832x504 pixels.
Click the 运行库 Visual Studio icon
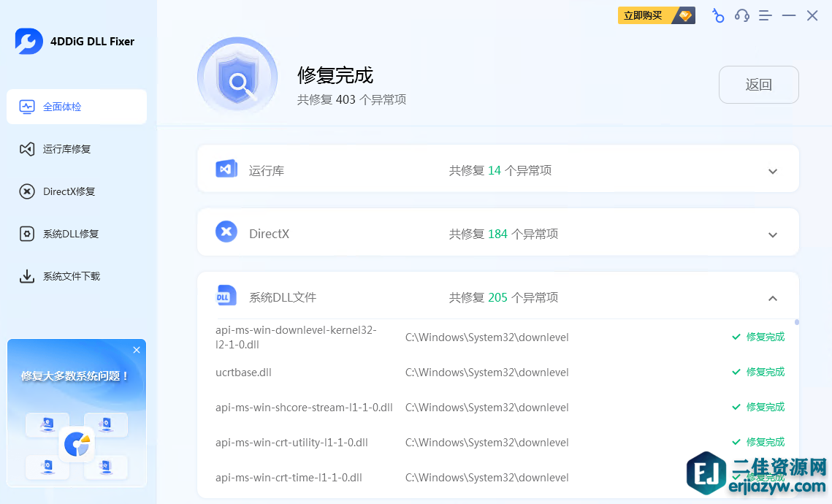226,169
